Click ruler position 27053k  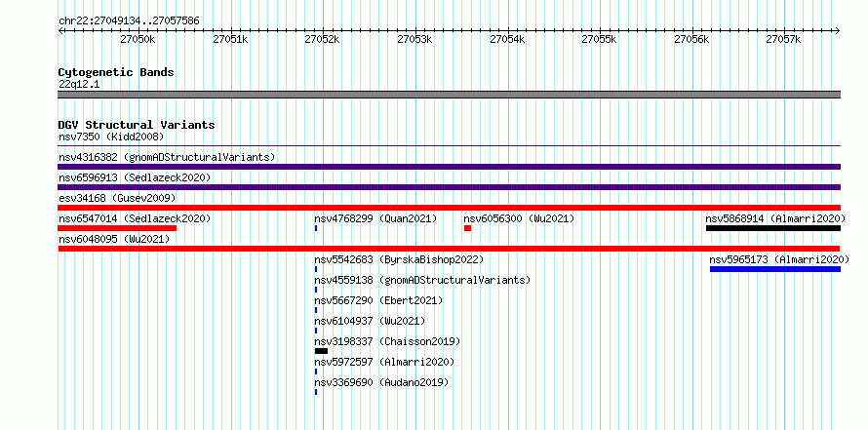415,39
